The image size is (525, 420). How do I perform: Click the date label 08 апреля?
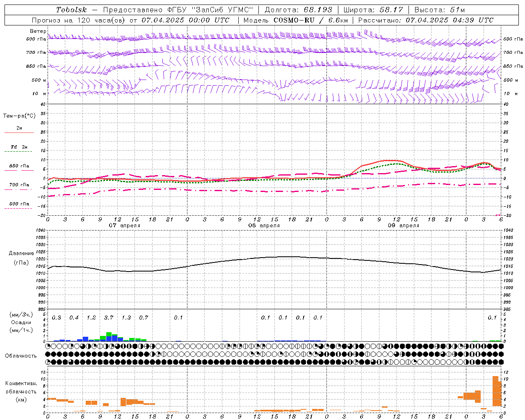[264, 226]
